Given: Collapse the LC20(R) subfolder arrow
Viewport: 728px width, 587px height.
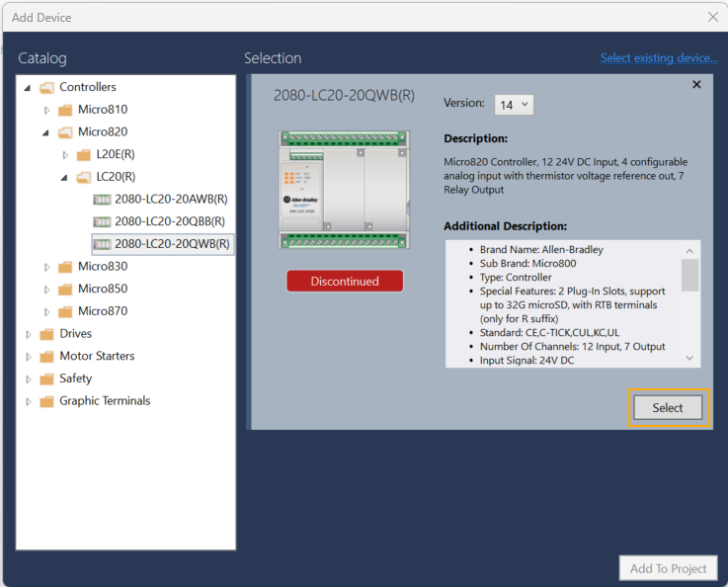Looking at the screenshot, I should 65,178.
